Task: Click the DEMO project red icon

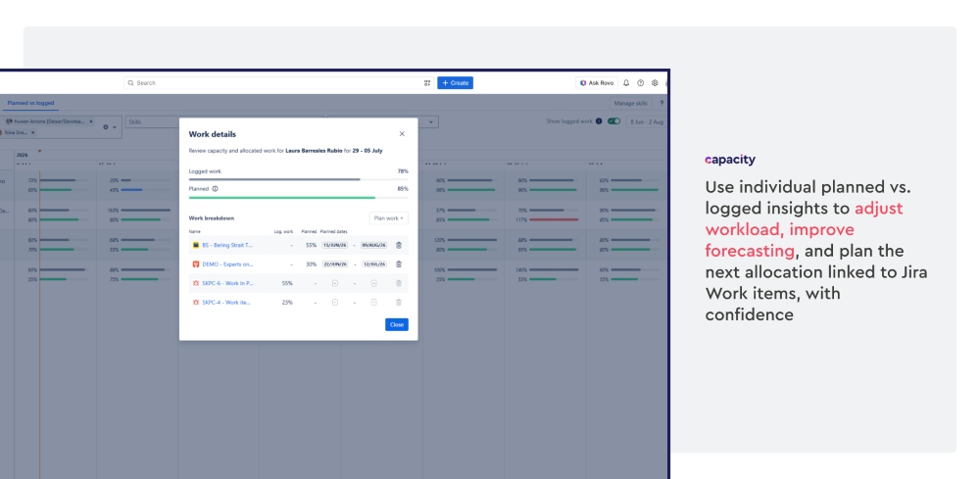Action: 196,264
